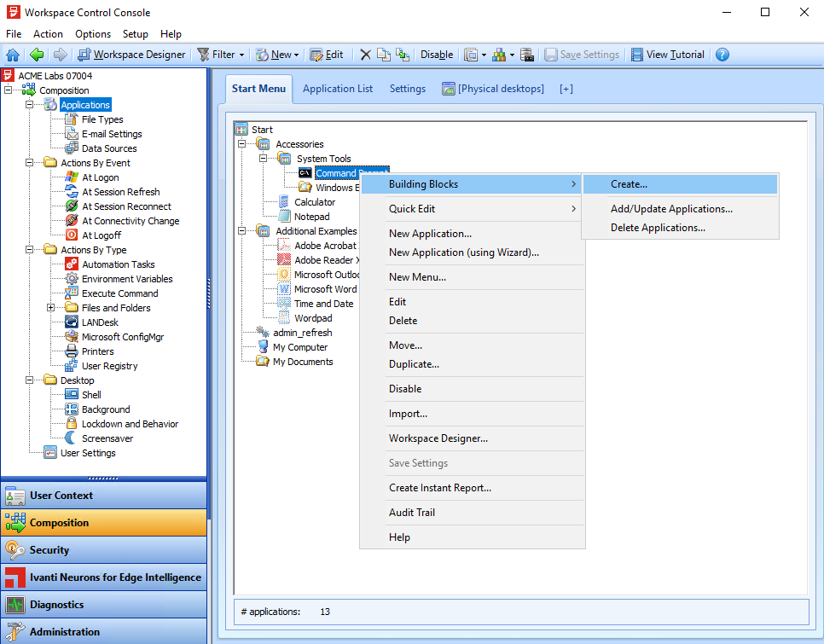The image size is (824, 644).
Task: Choose Delete Applications... in the submenu
Action: (680, 228)
